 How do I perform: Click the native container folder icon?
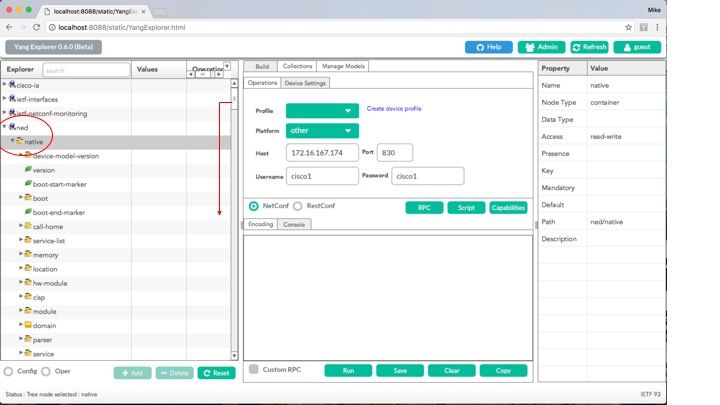(x=20, y=141)
